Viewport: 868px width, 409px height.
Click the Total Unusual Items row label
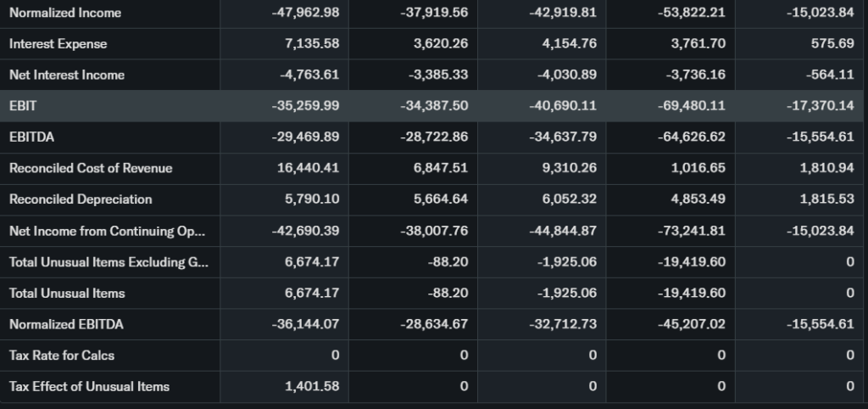67,294
